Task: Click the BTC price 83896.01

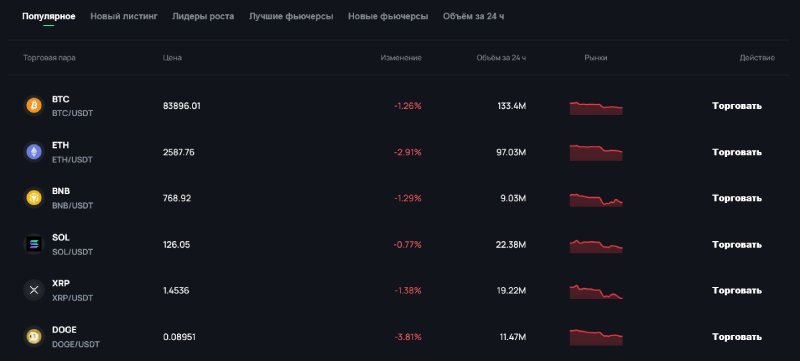Action: point(182,106)
